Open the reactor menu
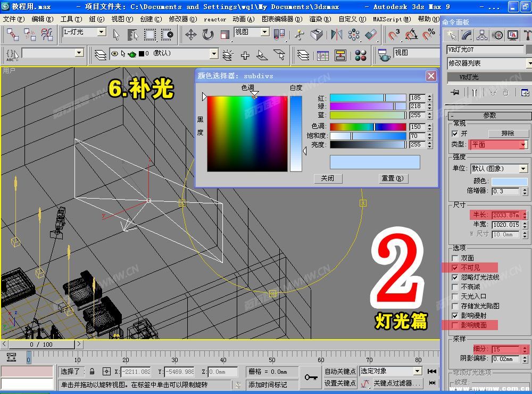 (x=215, y=19)
